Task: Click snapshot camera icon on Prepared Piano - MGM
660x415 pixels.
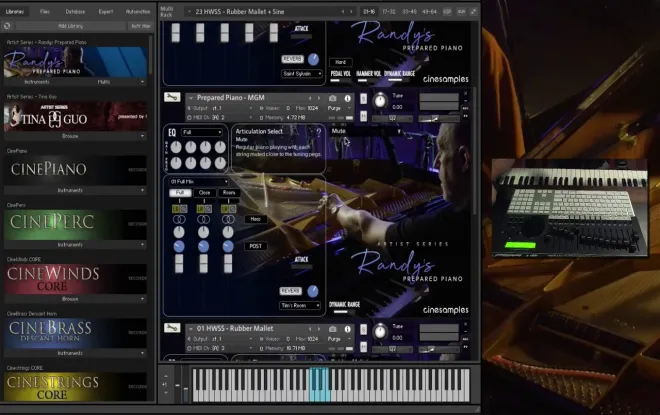Action: coord(333,98)
